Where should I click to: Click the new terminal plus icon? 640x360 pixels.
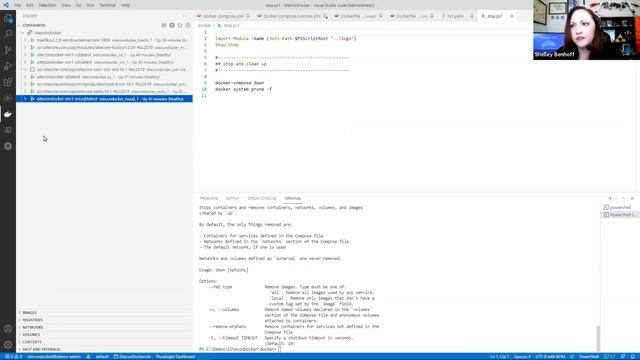(610, 198)
